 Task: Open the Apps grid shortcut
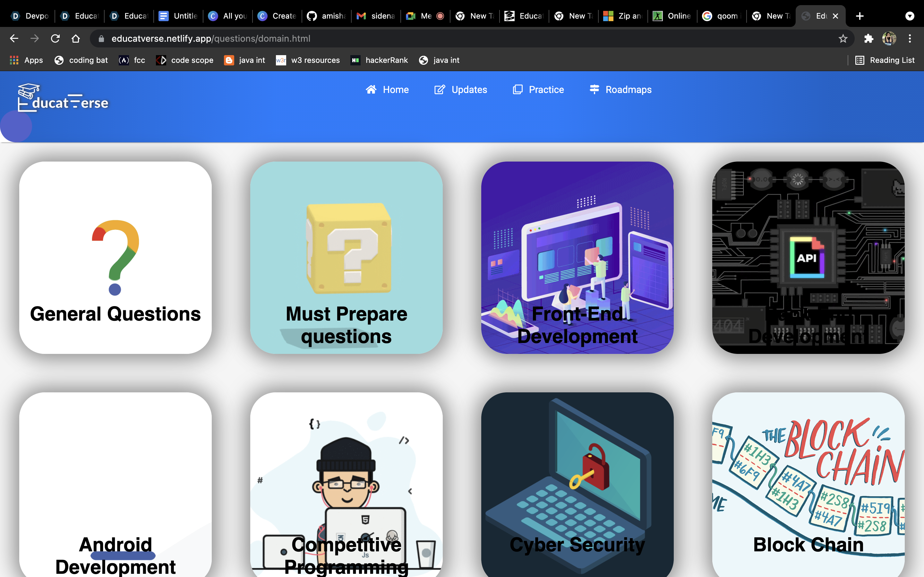(26, 60)
